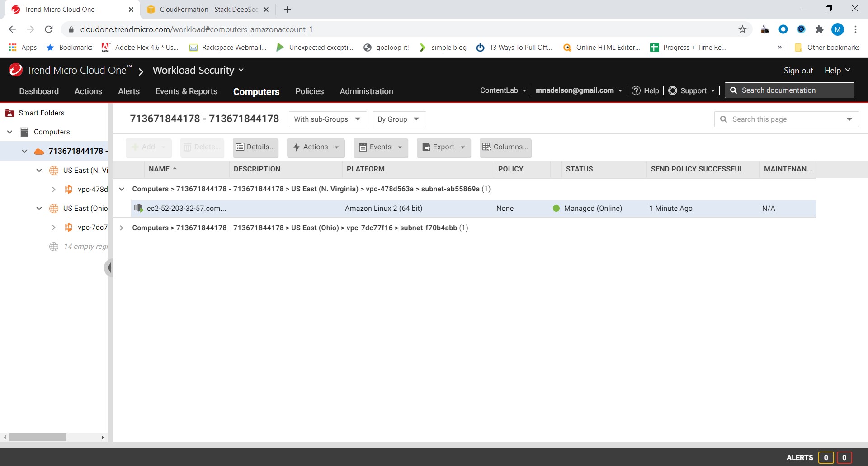Close the CloudFormation tab
This screenshot has width=868, height=466.
266,10
